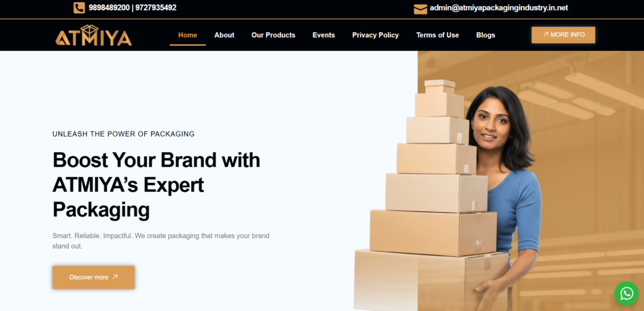The image size is (644, 311).
Task: Visit the Blogs section
Action: 486,35
